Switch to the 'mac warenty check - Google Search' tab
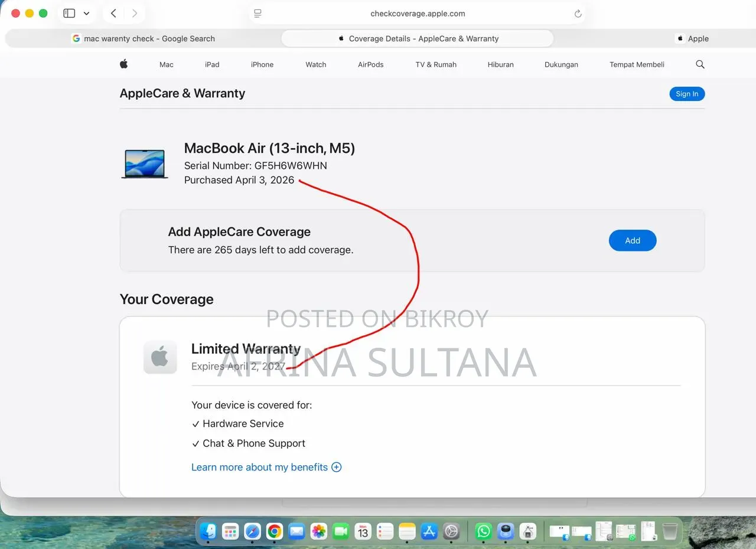This screenshot has height=549, width=756. click(143, 38)
